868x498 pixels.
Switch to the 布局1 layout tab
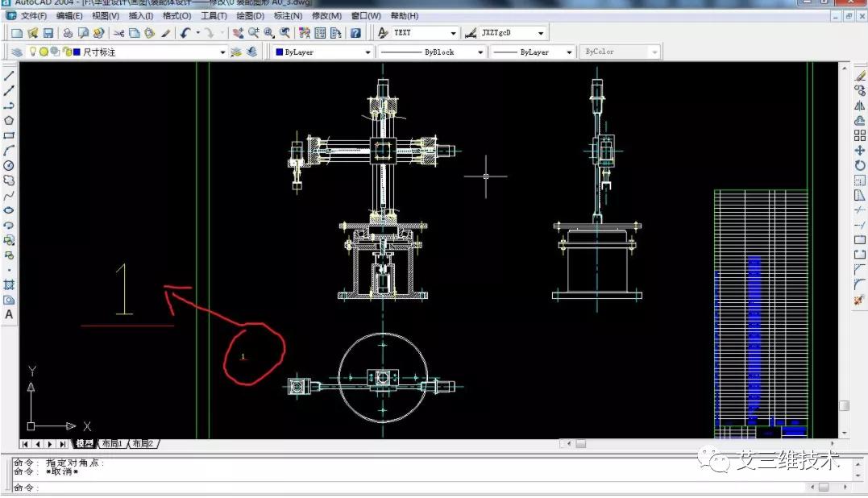coord(110,444)
